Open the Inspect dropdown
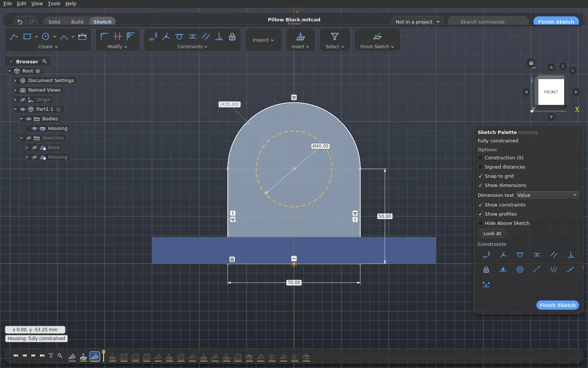 (x=263, y=40)
